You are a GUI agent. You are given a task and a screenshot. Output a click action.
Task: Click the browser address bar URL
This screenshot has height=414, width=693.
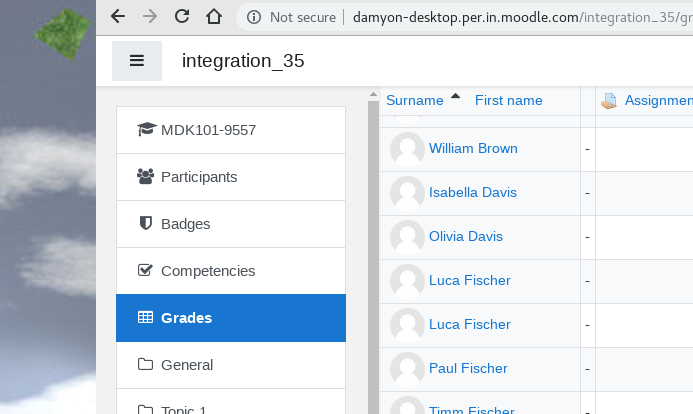point(522,17)
